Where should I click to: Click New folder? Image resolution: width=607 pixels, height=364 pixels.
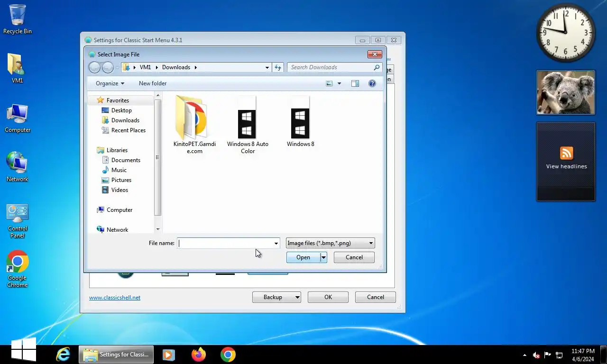[153, 83]
